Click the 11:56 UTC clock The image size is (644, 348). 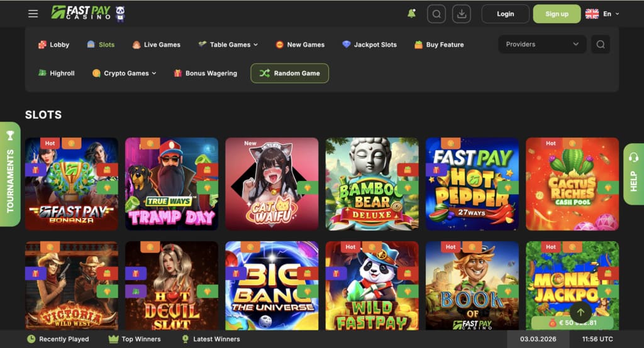pyautogui.click(x=597, y=339)
